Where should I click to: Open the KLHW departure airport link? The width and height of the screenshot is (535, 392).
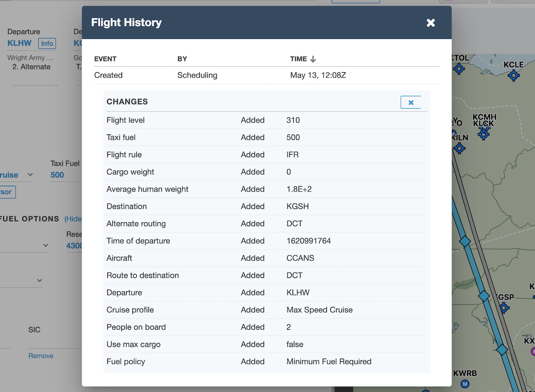20,43
